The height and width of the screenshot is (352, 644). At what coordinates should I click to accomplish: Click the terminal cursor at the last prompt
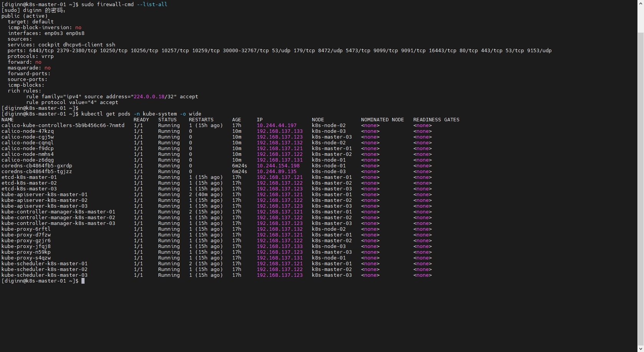tap(83, 281)
